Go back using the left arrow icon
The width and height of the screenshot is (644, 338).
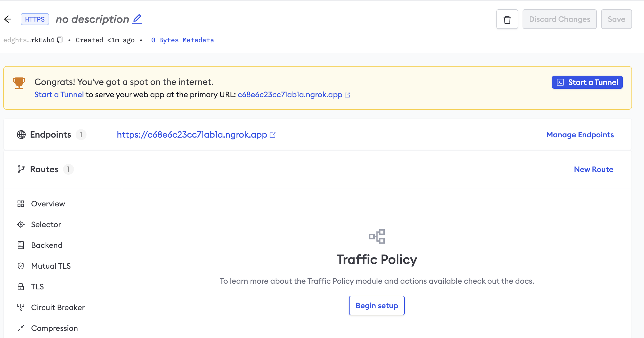click(x=8, y=19)
